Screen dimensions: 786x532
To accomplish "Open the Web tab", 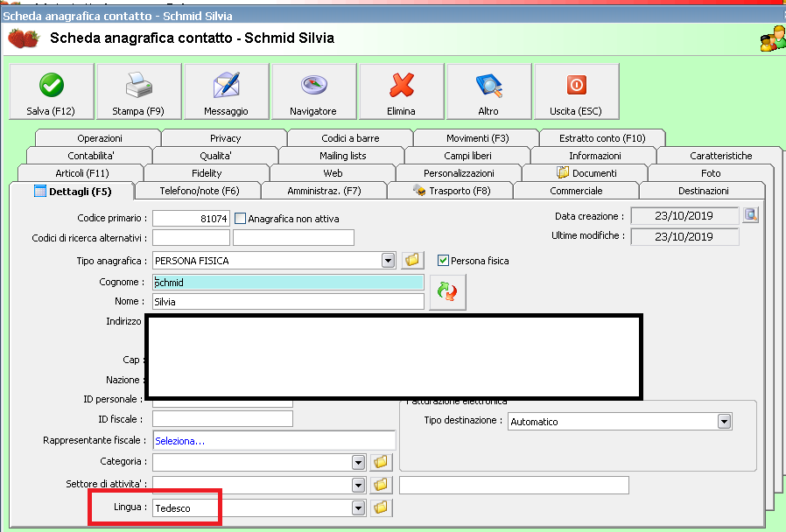I will pyautogui.click(x=333, y=173).
